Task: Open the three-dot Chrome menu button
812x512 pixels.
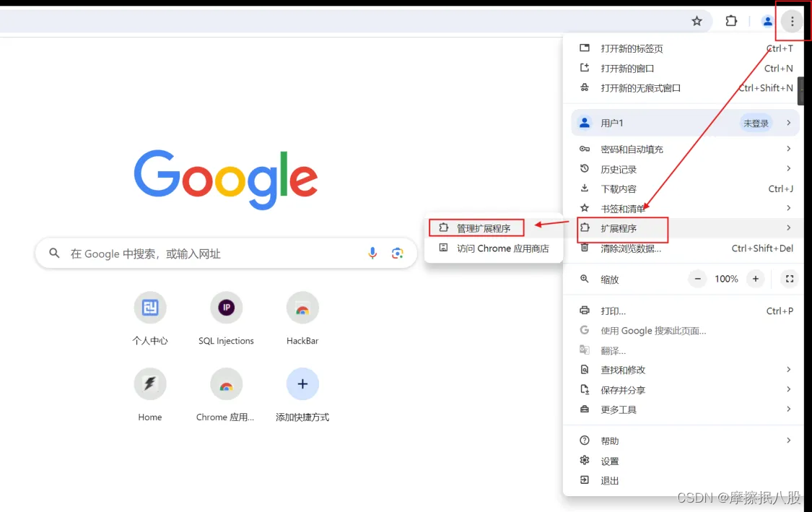Action: click(x=792, y=21)
